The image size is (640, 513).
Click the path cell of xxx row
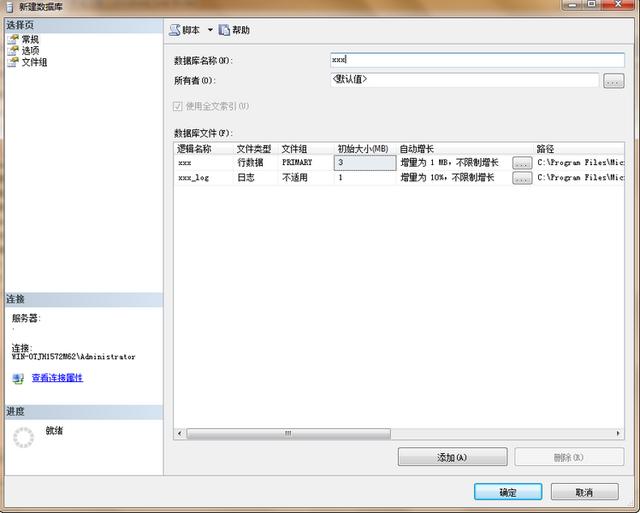click(580, 163)
